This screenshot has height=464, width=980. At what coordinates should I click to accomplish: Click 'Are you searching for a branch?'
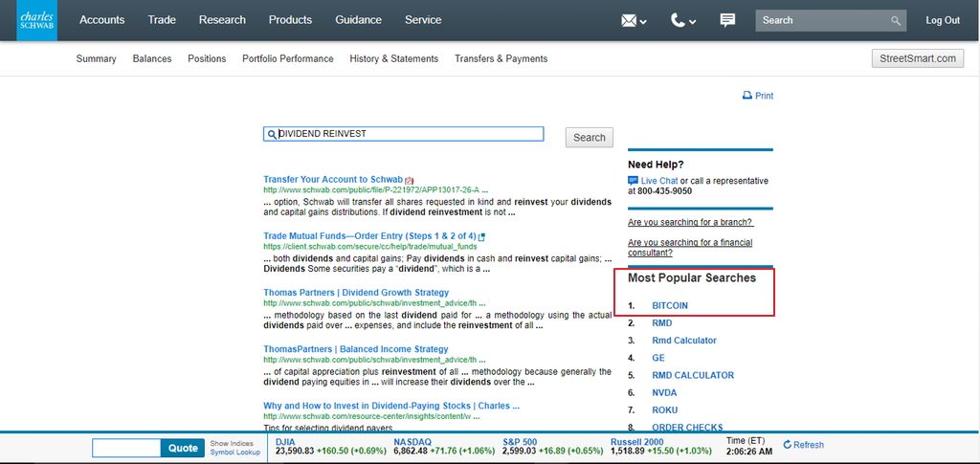click(691, 222)
